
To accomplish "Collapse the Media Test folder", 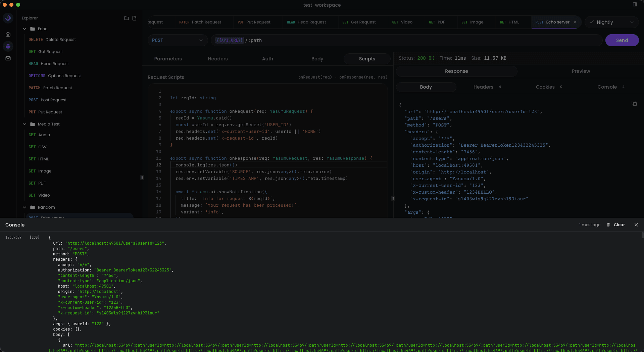I will (24, 124).
